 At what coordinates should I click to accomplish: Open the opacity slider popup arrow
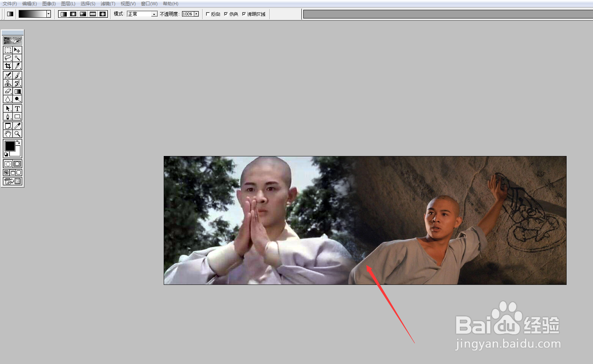click(196, 14)
